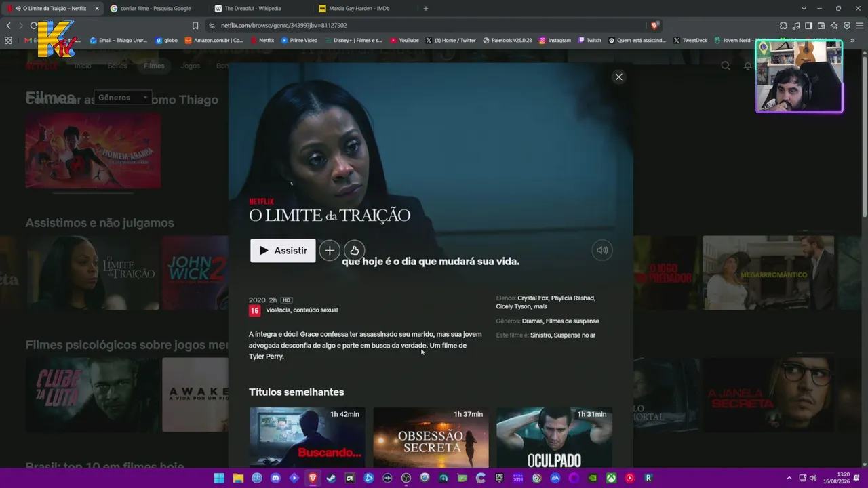The height and width of the screenshot is (488, 868).
Task: Open the globo bookmark
Action: point(167,40)
